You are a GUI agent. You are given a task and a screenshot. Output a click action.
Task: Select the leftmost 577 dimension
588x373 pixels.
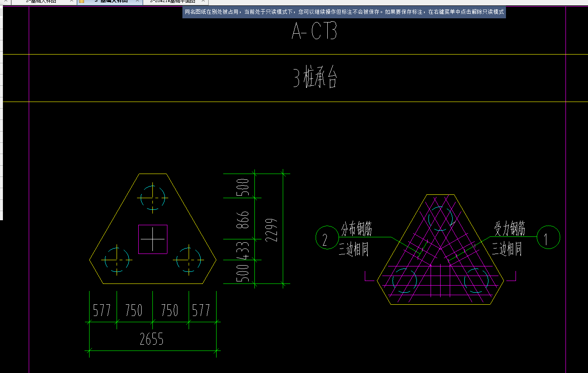tap(102, 310)
